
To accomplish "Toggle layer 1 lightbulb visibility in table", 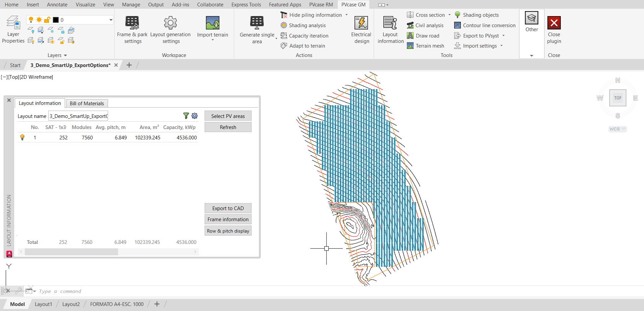I will [22, 137].
